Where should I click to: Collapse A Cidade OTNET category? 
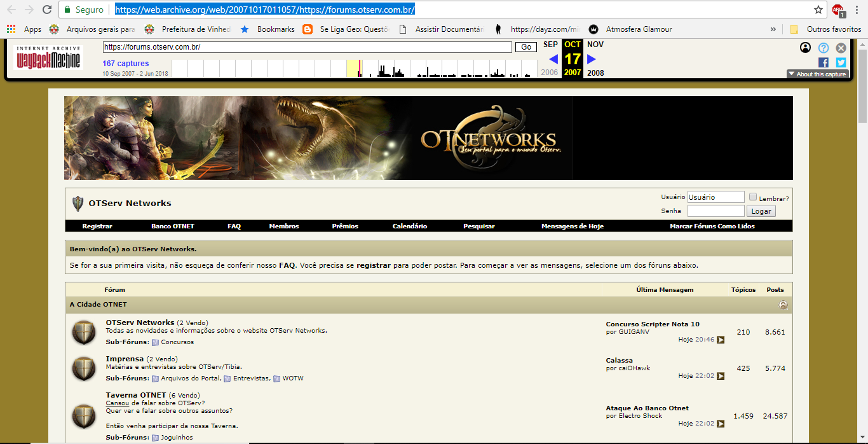pyautogui.click(x=783, y=305)
